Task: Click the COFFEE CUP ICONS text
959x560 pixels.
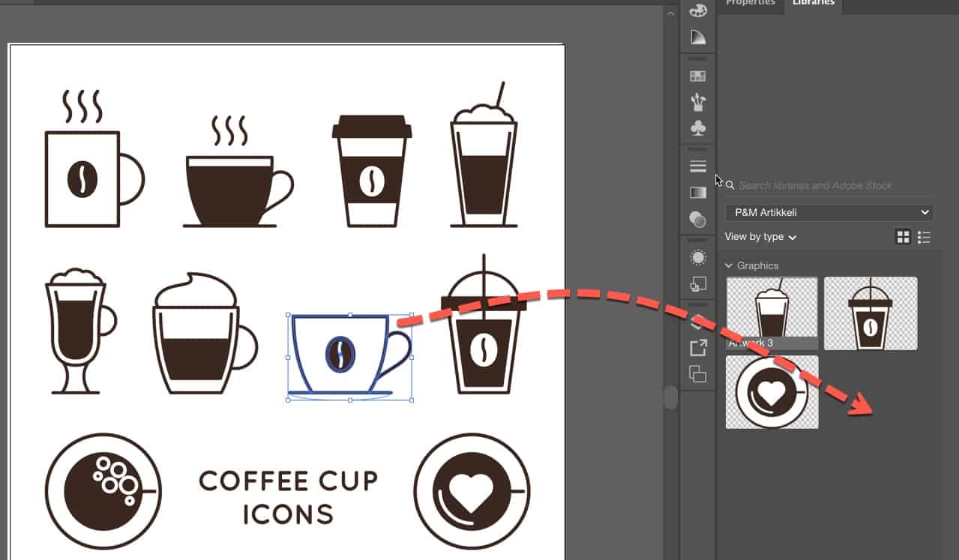Action: (288, 498)
